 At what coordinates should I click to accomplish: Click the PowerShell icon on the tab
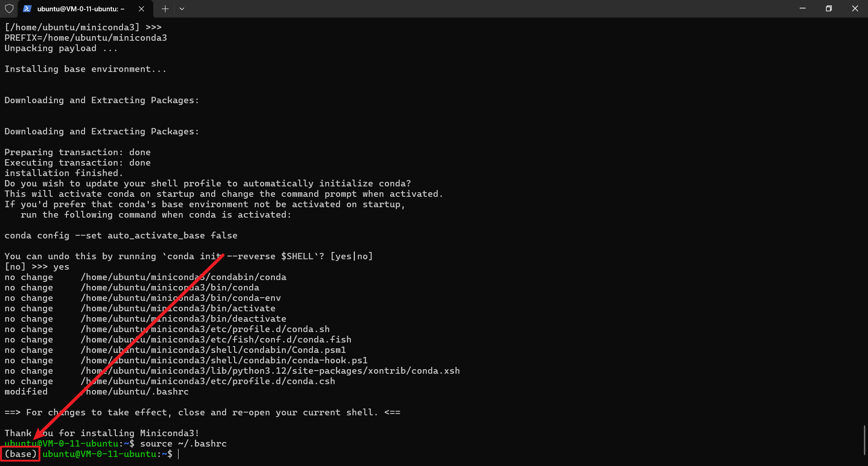[x=27, y=9]
